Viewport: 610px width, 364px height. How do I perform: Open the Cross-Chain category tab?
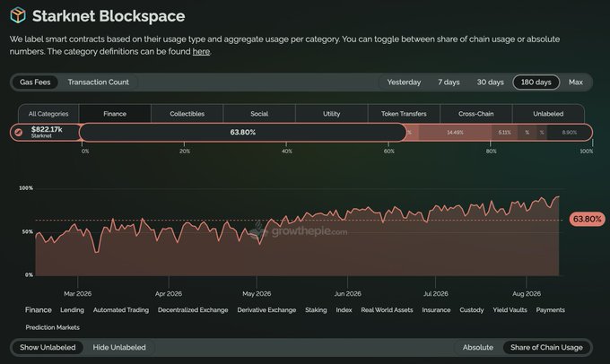pyautogui.click(x=475, y=114)
